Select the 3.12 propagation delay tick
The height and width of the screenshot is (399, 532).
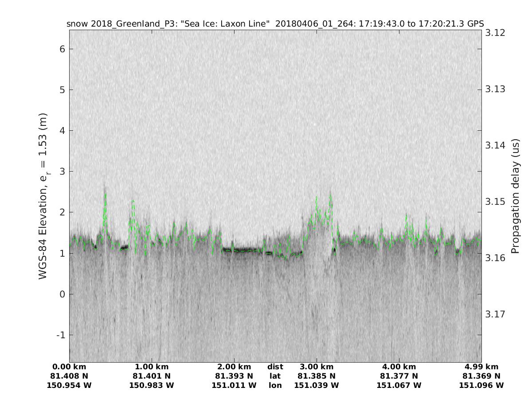(x=495, y=33)
